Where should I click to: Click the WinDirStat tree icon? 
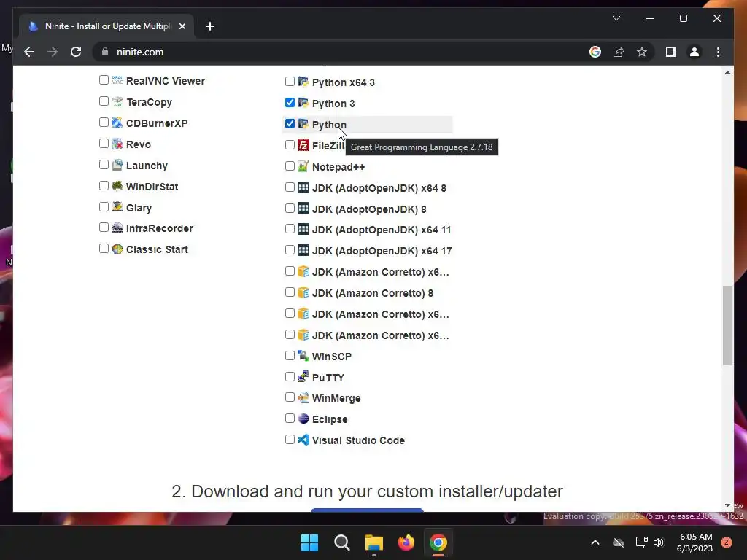click(x=117, y=186)
